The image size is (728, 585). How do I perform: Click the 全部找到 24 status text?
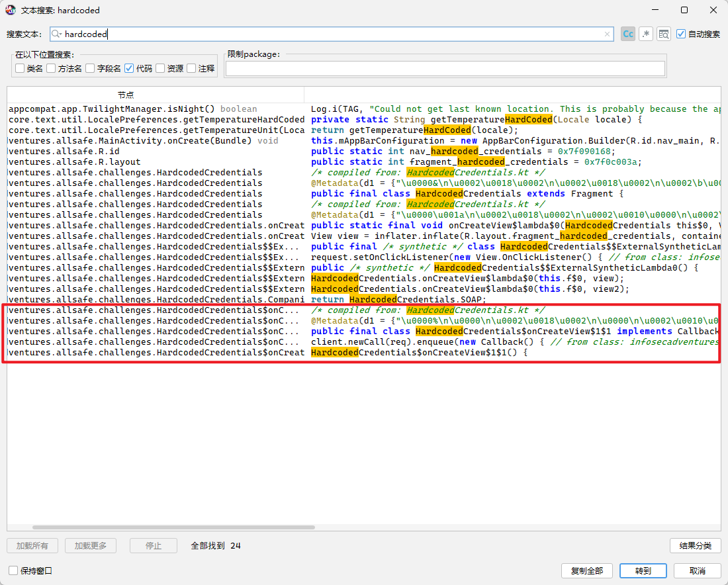tap(216, 545)
